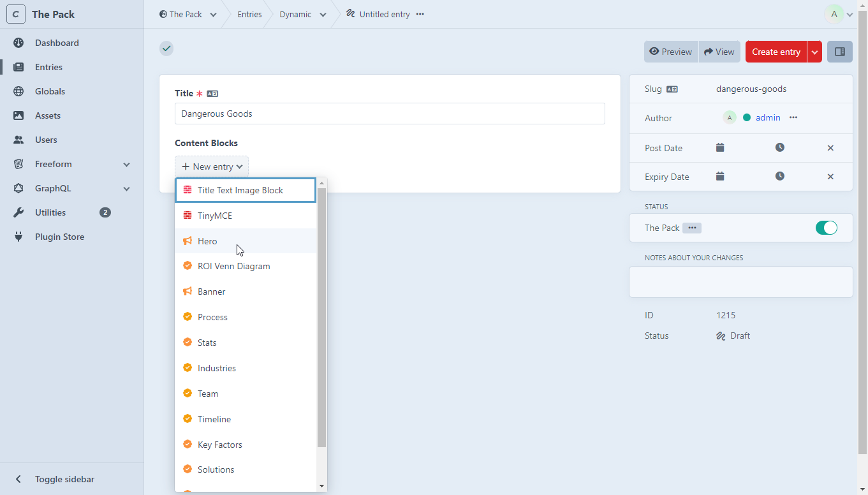This screenshot has height=495, width=868.
Task: Click the Plugin Store plug icon
Action: (18, 237)
